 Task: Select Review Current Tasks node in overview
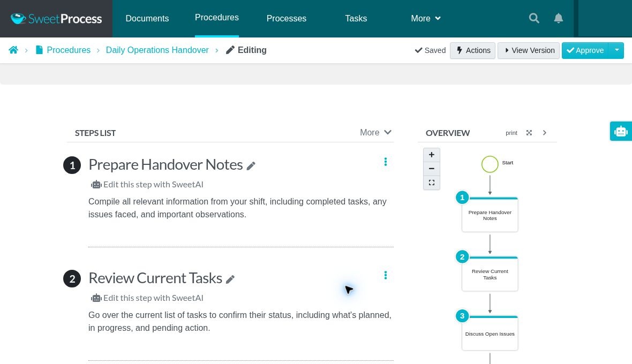490,274
